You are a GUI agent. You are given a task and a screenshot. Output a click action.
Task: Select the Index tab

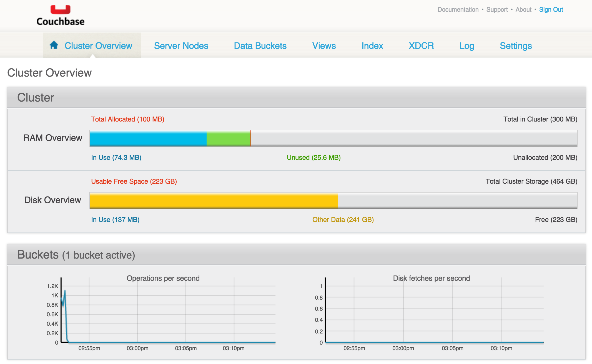[372, 46]
